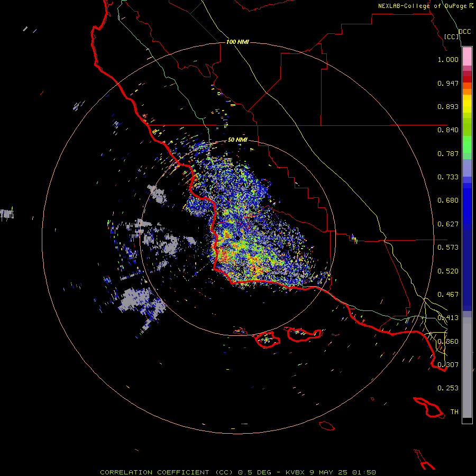
Task: Select the 0.840 scale value
Action: [448, 130]
